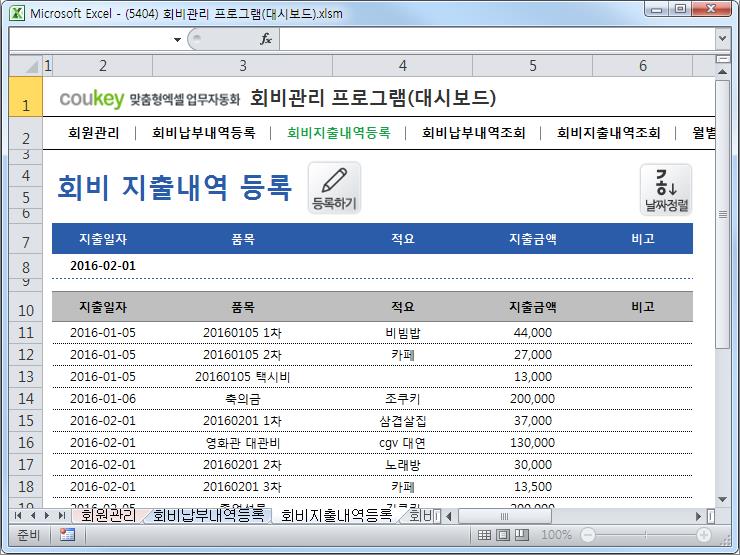Click the vertical scrollbar up arrow

722,71
